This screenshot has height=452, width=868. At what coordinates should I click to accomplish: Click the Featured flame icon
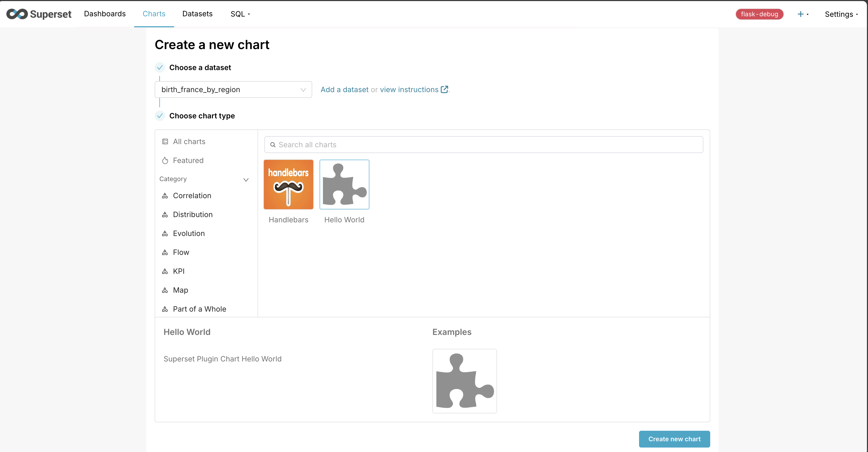click(165, 160)
